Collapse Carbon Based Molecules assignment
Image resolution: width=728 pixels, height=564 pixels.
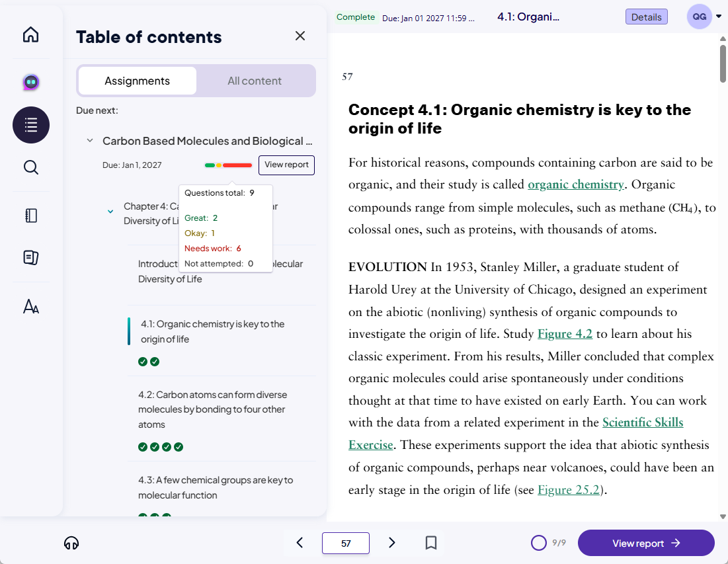90,141
